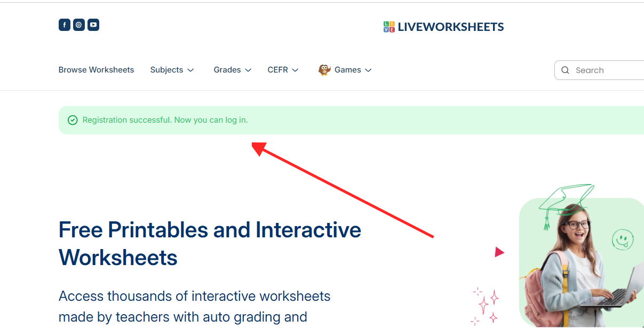Click the green checkmark success icon

click(73, 121)
